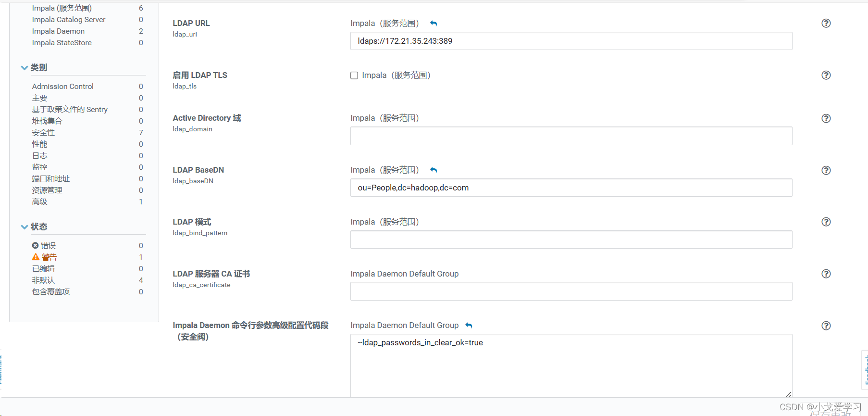Select the 主要 category
The width and height of the screenshot is (868, 416).
tap(39, 98)
